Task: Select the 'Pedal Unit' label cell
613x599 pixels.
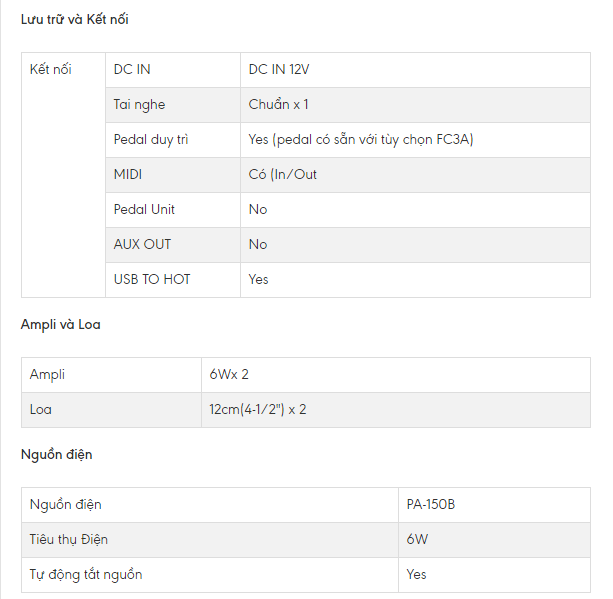Action: [144, 210]
